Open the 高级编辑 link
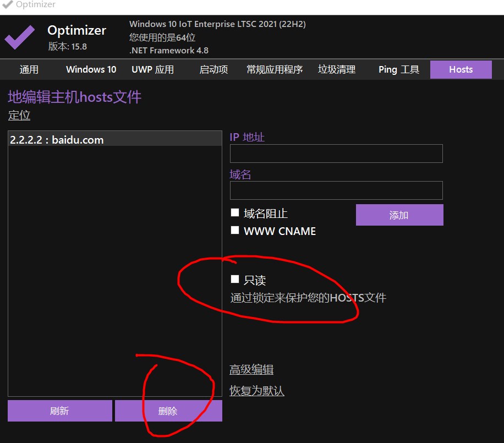 pyautogui.click(x=251, y=369)
